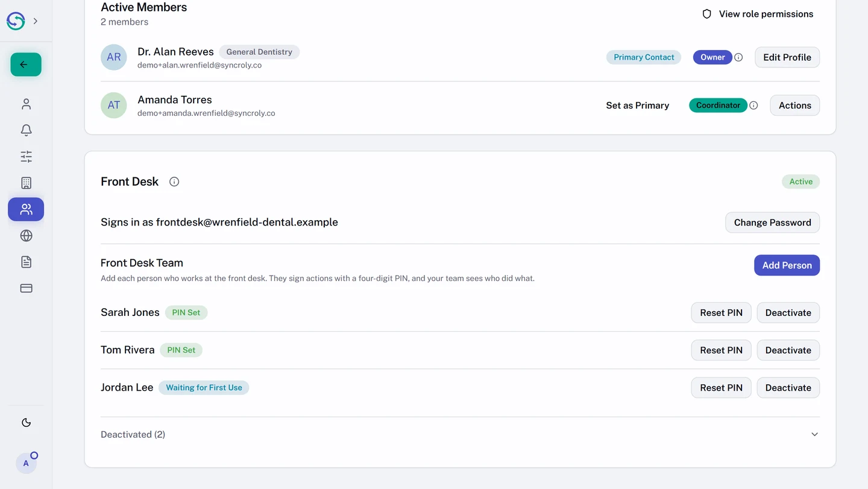Open the account avatar labeled A

[x=26, y=463]
